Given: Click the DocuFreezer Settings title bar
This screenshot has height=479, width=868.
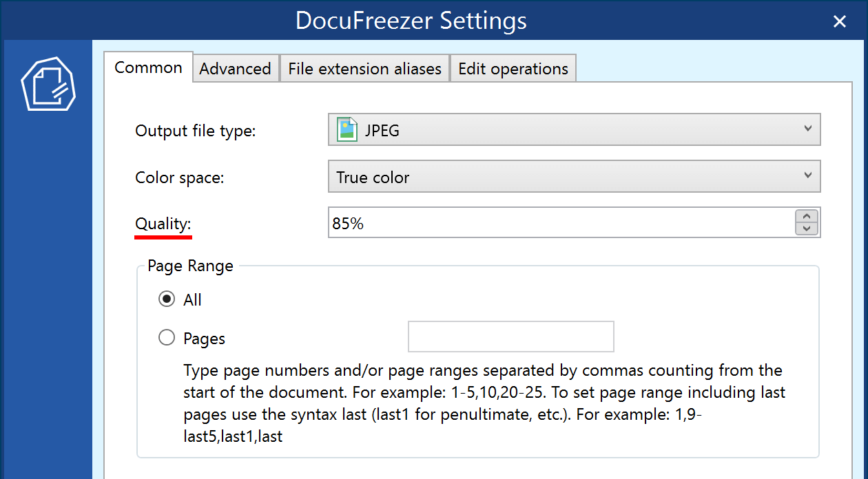Looking at the screenshot, I should 411,21.
